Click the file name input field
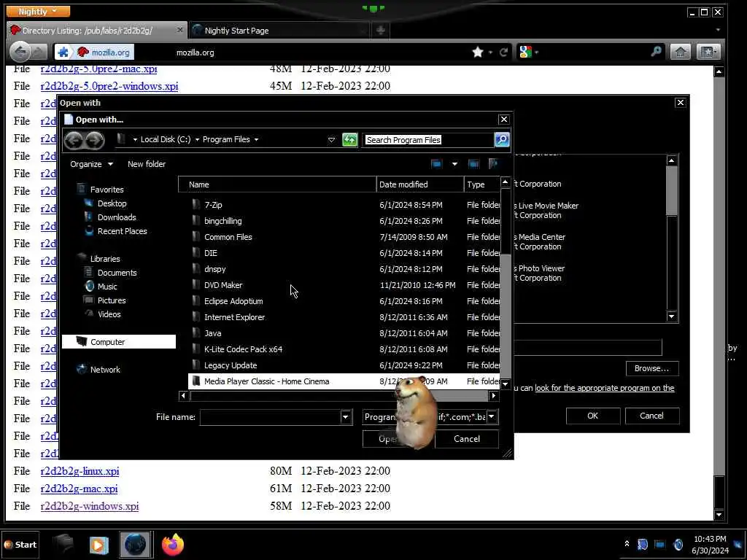The height and width of the screenshot is (560, 747). click(270, 417)
